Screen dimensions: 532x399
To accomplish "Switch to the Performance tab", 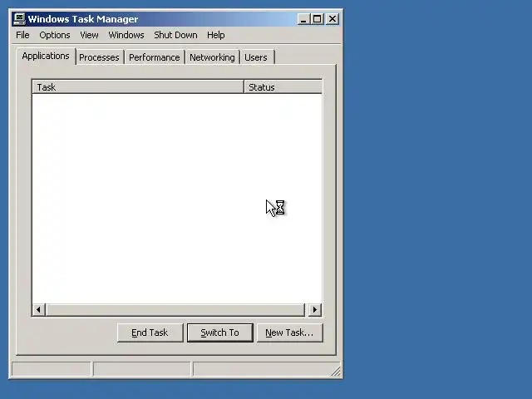I will click(x=155, y=57).
